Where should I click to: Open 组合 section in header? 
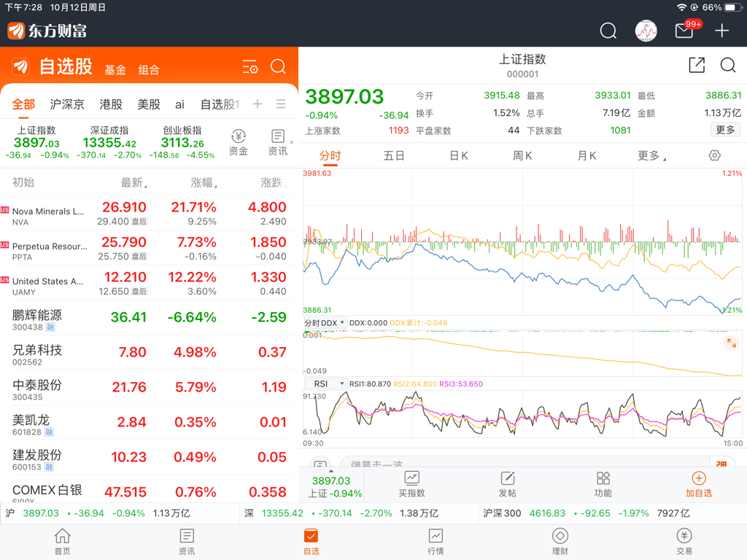149,70
